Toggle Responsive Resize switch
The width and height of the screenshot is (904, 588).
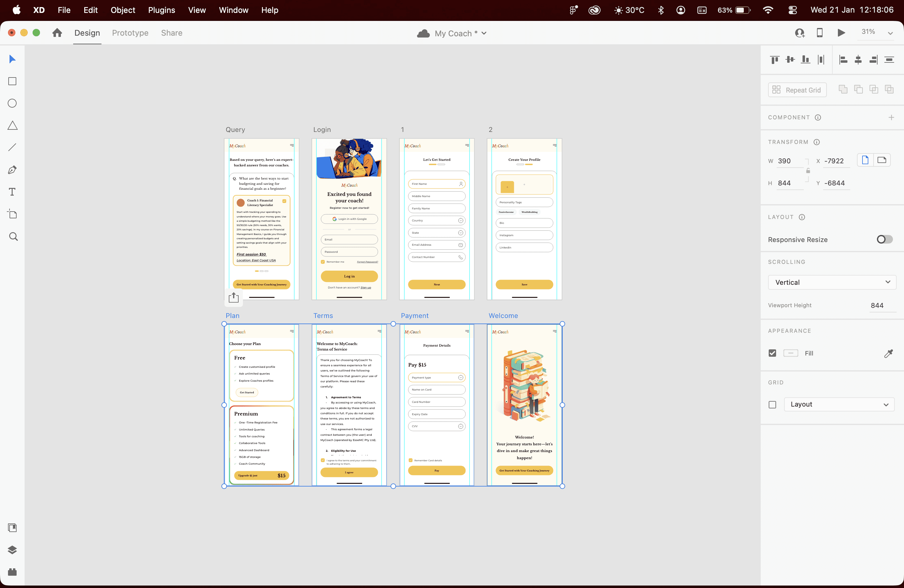884,239
